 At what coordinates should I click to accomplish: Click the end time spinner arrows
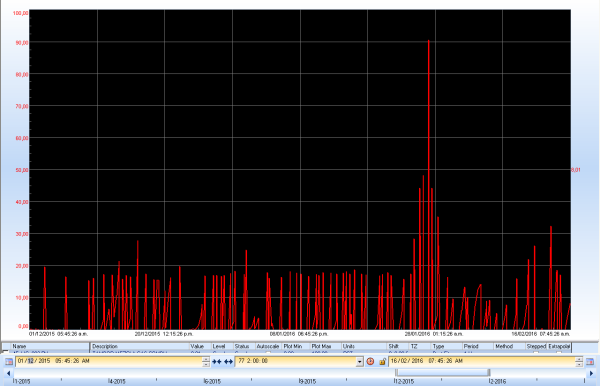point(579,362)
